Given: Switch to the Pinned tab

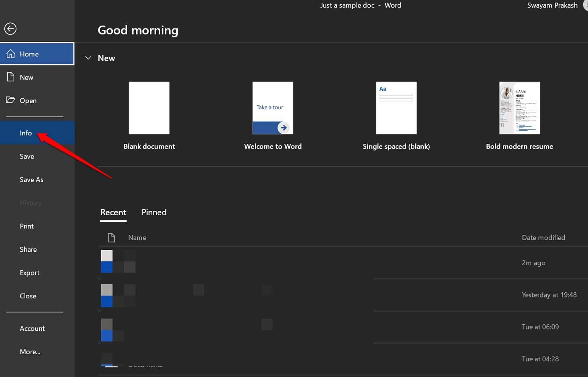Looking at the screenshot, I should coord(154,212).
